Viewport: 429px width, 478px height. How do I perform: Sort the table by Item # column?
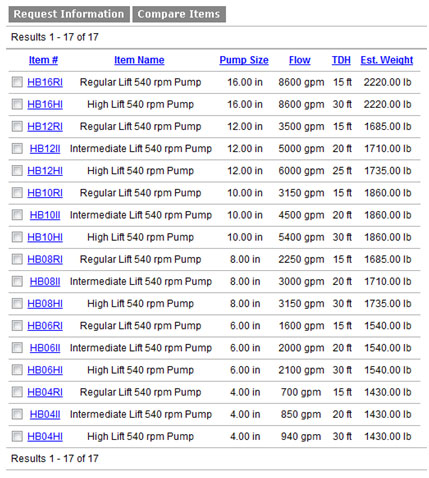[43, 60]
